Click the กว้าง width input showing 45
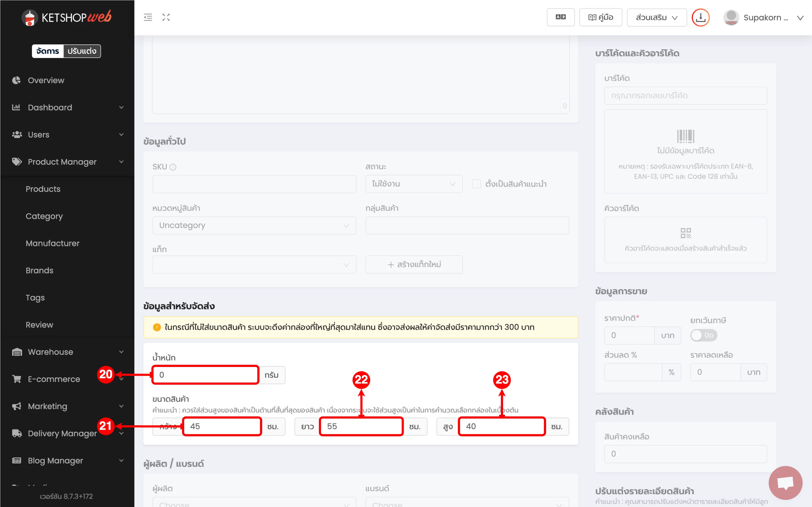Screen dimensions: 812x507 [x=222, y=427]
